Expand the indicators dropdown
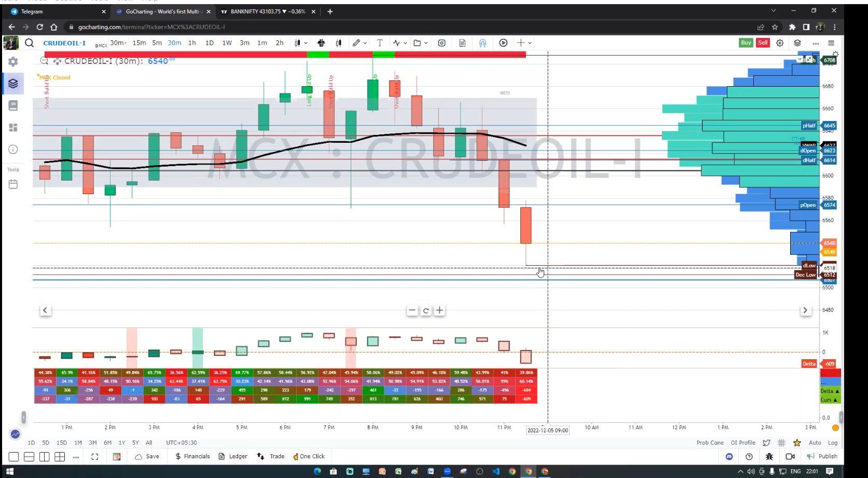 pos(405,43)
